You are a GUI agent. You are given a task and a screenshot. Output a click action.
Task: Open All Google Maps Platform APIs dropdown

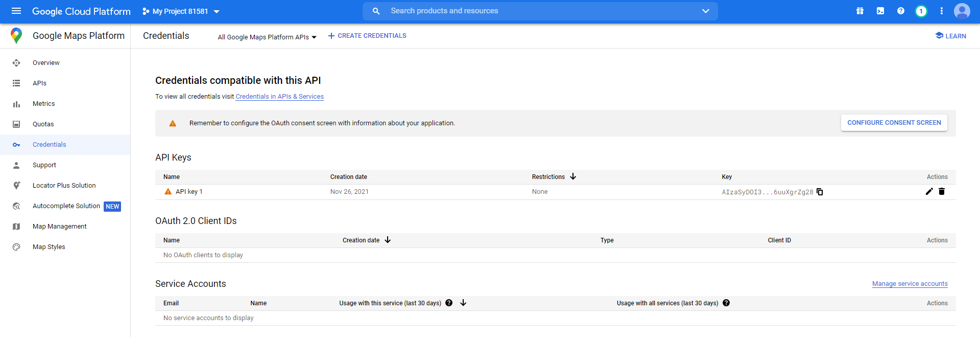point(267,37)
